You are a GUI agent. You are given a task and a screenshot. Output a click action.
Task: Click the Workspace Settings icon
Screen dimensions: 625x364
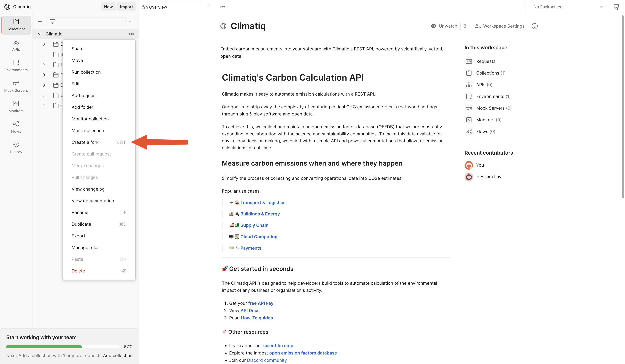pos(478,26)
